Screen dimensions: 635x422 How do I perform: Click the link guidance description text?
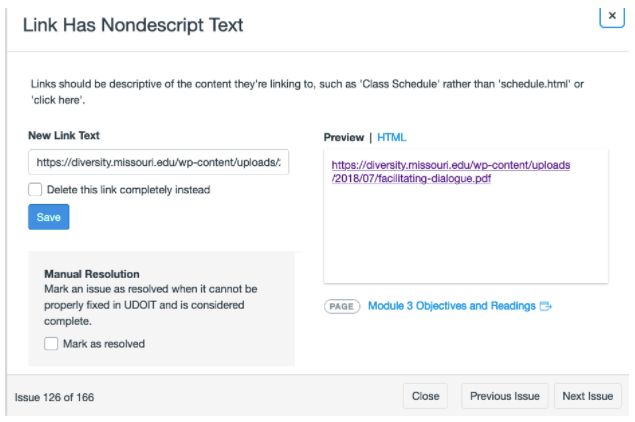click(300, 91)
